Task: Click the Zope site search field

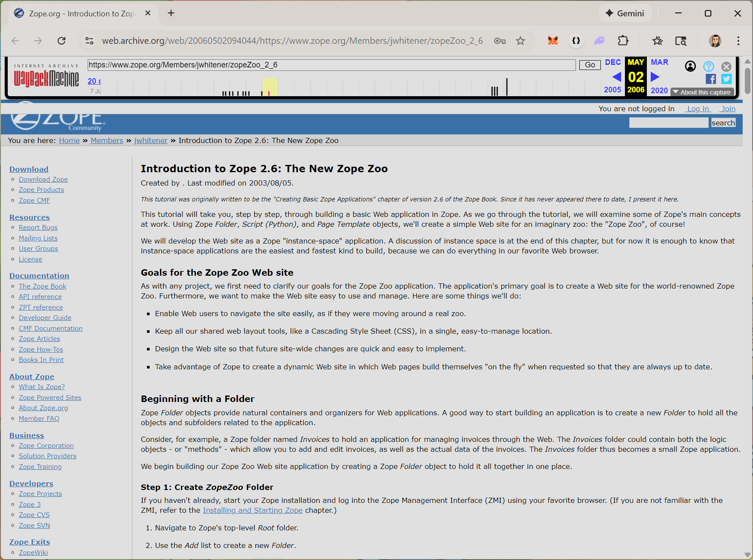Action: [x=668, y=123]
